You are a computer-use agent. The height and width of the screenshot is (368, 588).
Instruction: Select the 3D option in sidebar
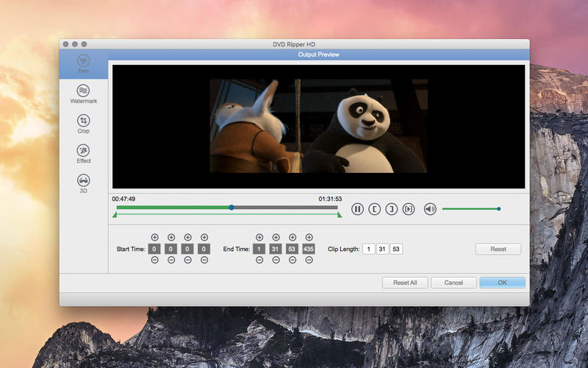[83, 183]
